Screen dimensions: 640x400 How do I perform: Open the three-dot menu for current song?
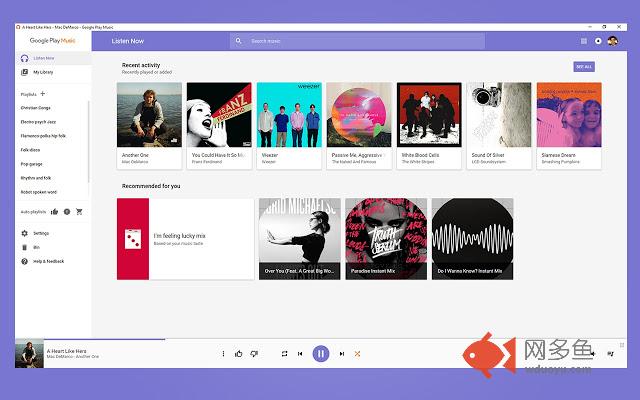tap(223, 354)
